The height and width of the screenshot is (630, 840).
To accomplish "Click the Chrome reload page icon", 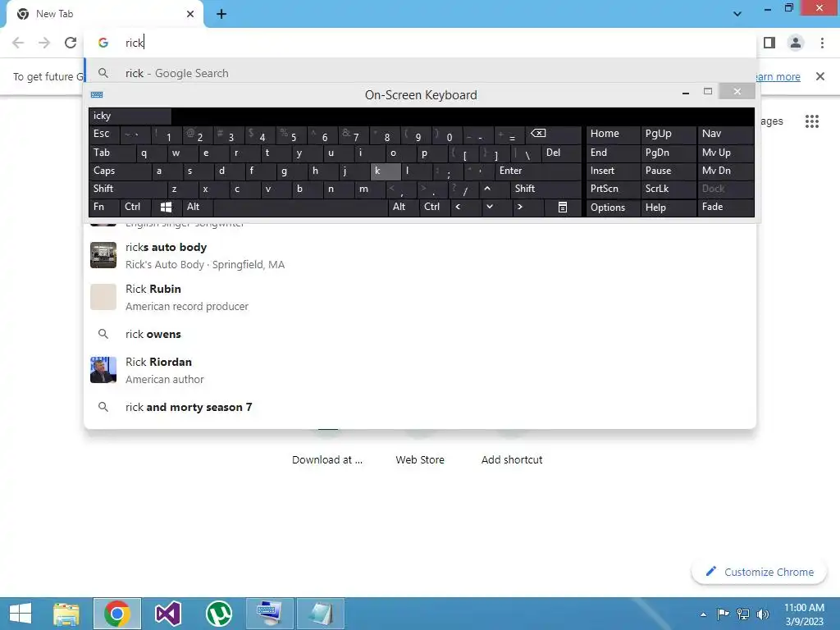I will click(x=71, y=43).
